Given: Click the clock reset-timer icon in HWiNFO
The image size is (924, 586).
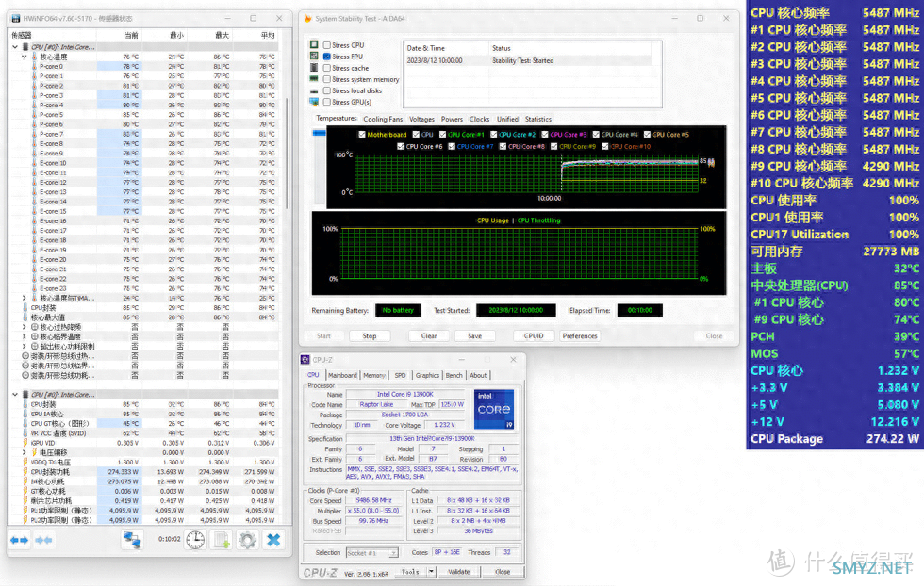Looking at the screenshot, I should (x=196, y=540).
